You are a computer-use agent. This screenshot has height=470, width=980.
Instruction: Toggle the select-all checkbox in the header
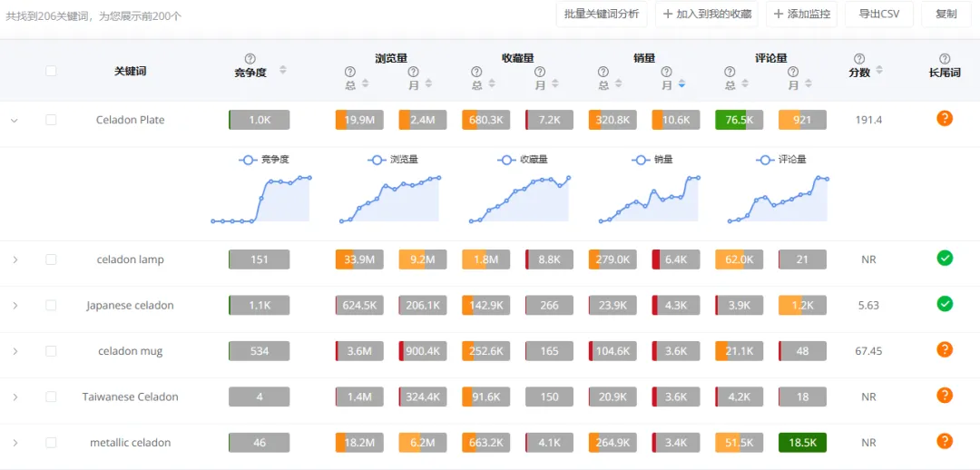pyautogui.click(x=51, y=71)
